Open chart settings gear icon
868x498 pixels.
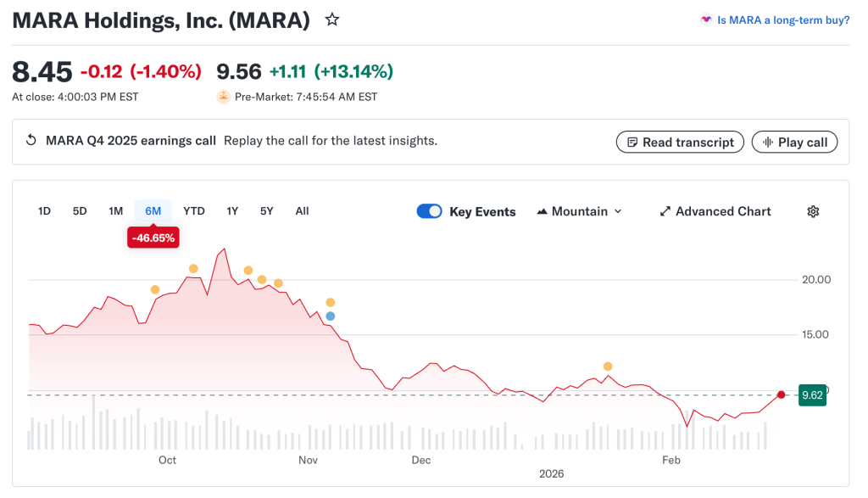click(813, 211)
